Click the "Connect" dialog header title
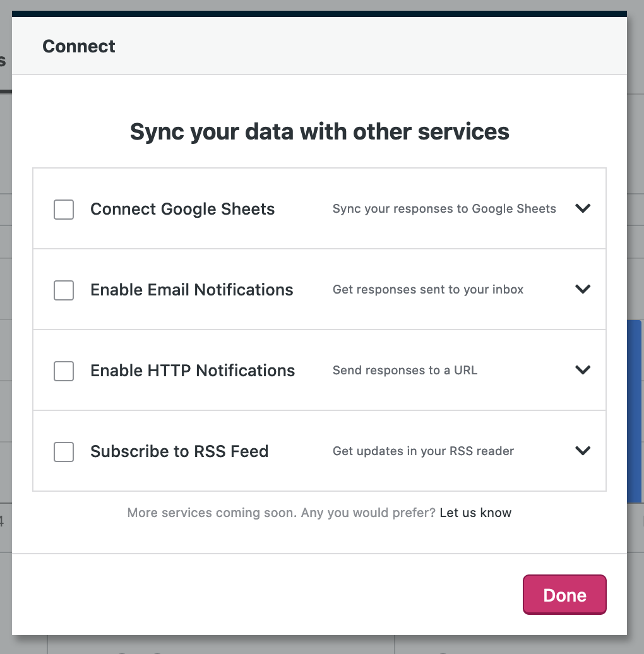 (x=79, y=46)
